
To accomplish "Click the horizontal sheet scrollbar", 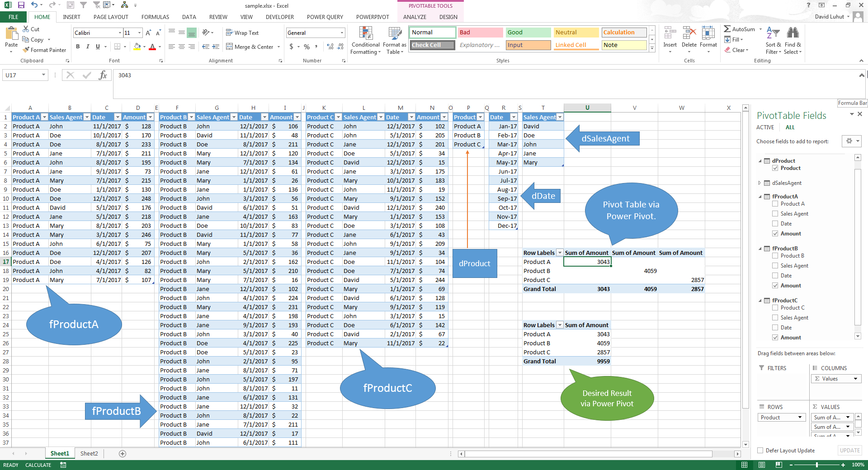I will [589, 454].
